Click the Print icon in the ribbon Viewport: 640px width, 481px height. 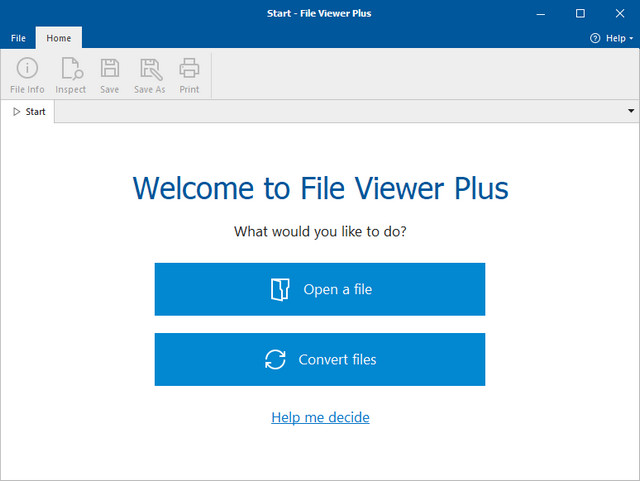[x=189, y=69]
